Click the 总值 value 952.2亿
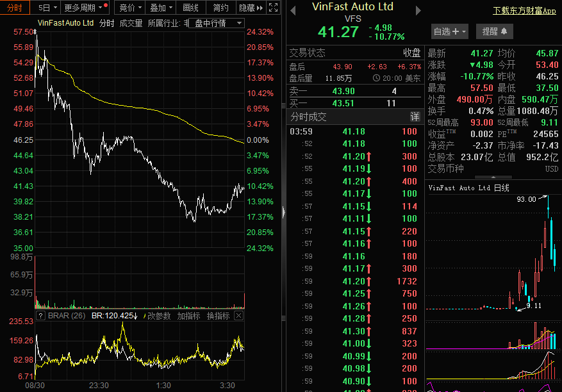This screenshot has height=392, width=562. click(542, 157)
